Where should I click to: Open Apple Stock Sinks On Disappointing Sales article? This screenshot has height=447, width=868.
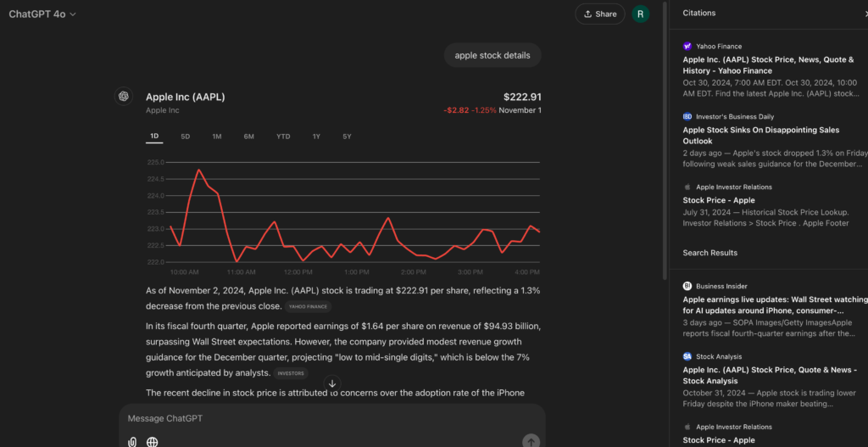coord(761,136)
